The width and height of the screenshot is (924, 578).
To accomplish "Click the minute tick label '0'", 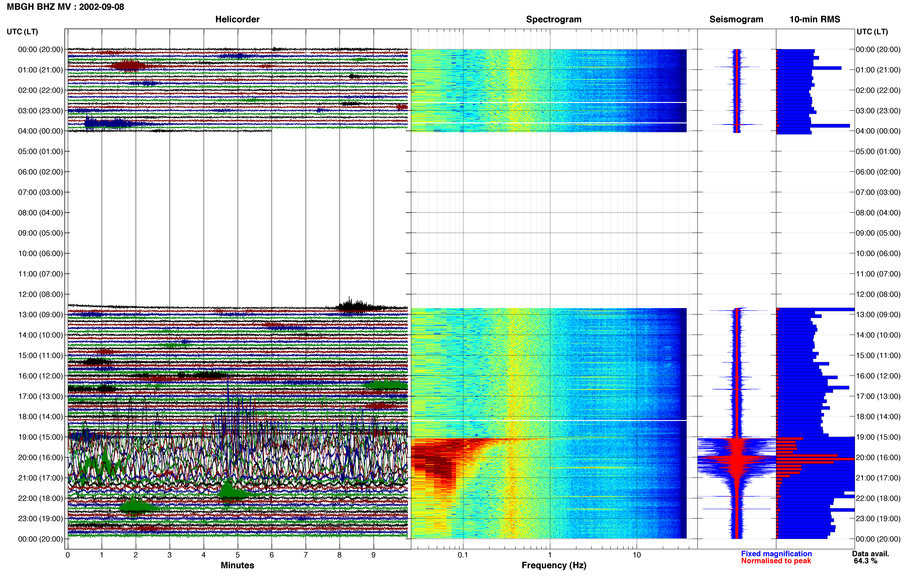I will [x=68, y=555].
